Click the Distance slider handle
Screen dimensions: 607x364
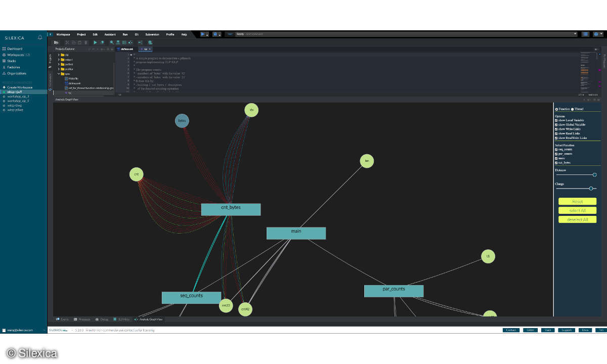[x=594, y=175]
